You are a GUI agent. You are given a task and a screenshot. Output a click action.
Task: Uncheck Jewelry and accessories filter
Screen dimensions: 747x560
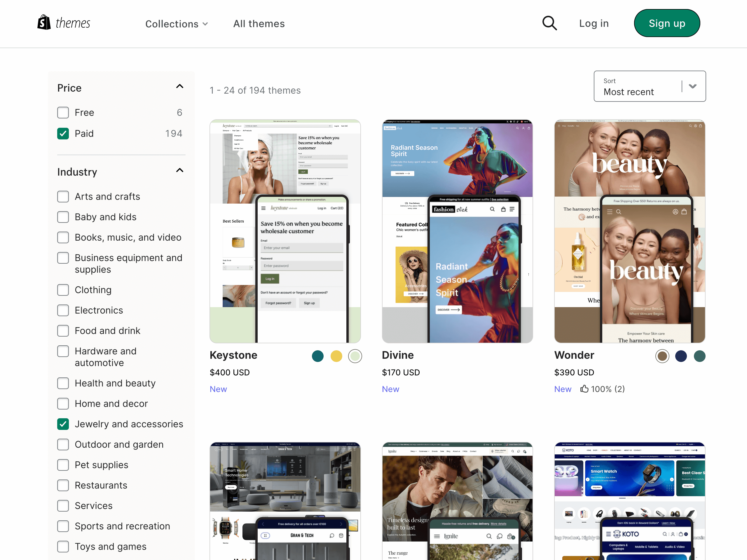[63, 424]
